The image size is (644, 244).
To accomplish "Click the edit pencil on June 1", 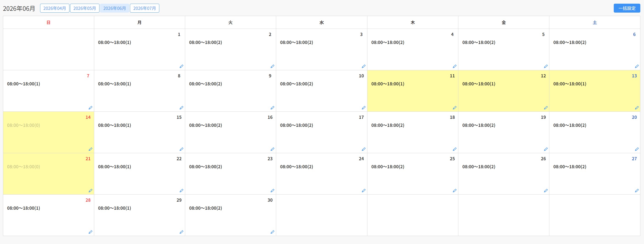I will point(182,66).
